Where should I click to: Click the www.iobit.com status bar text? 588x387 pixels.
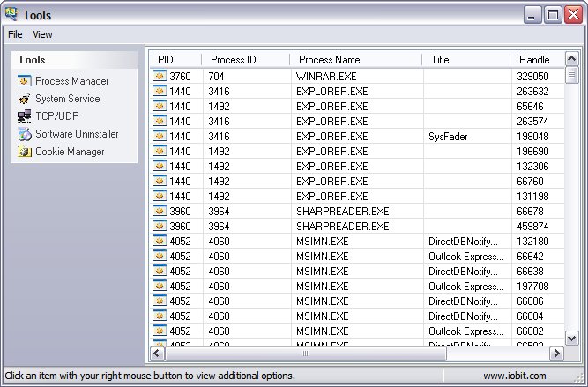[515, 376]
